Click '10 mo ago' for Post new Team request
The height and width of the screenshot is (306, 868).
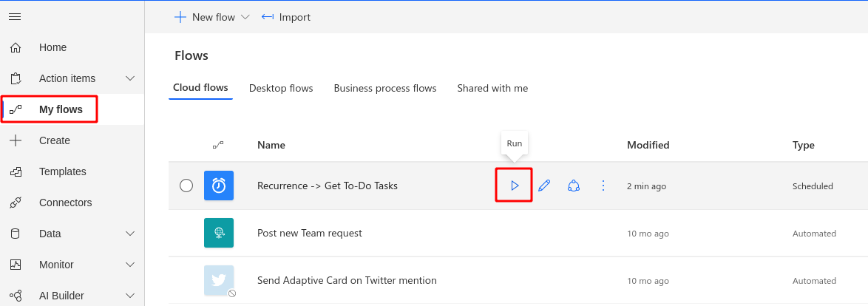648,234
